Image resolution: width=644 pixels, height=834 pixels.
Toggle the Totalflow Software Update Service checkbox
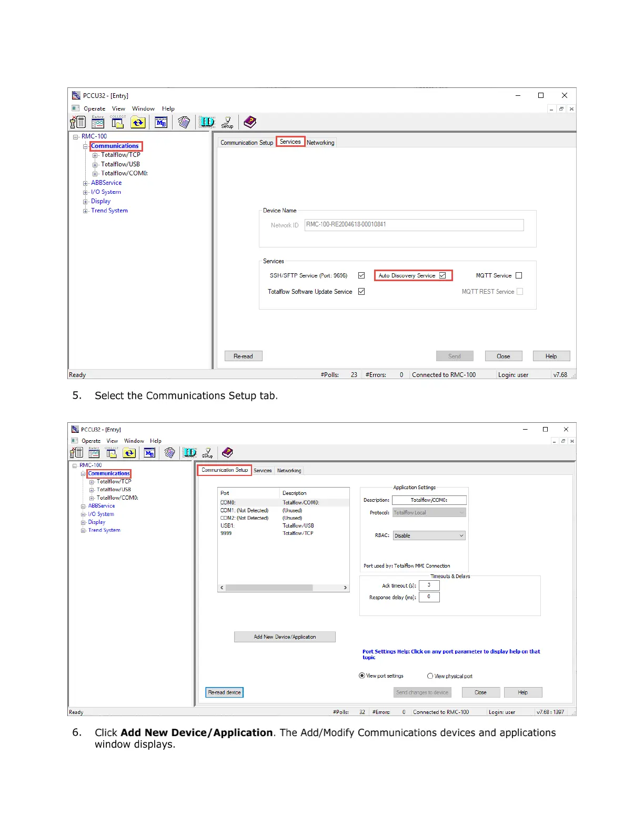click(361, 291)
